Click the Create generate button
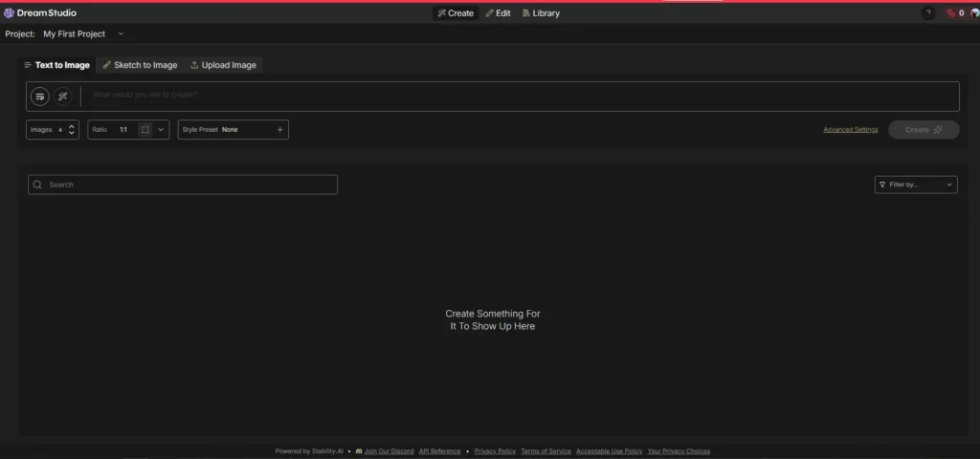The image size is (980, 459). 924,130
